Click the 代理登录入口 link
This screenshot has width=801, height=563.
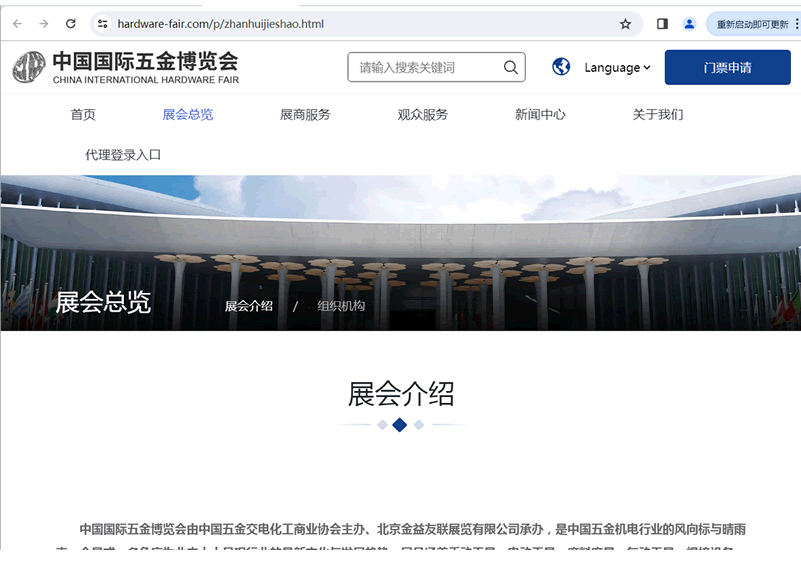[123, 155]
